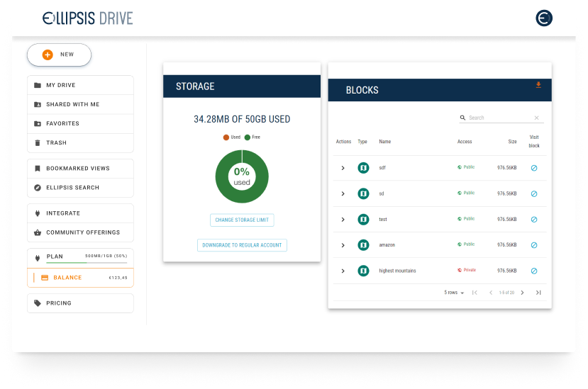Expand the test row
This screenshot has width=588, height=389.
click(x=343, y=220)
